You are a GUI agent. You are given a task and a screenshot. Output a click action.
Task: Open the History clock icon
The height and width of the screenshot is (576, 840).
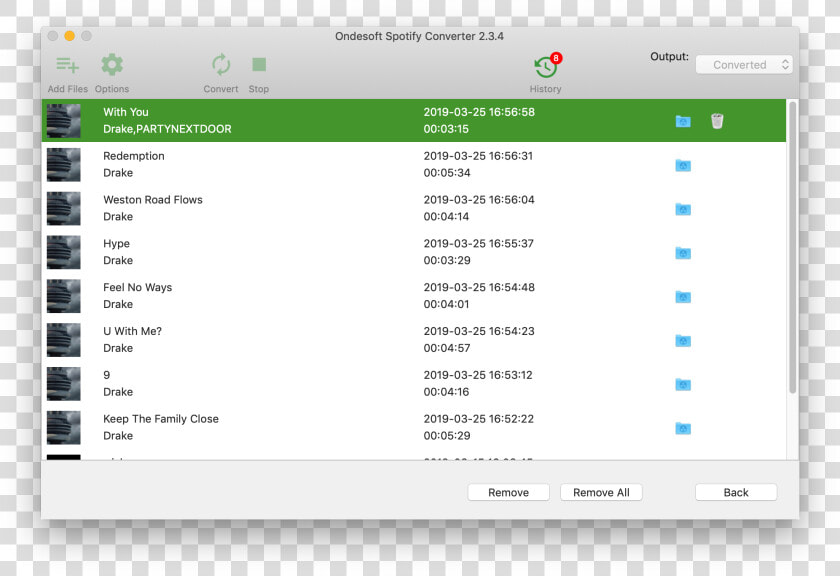(547, 66)
